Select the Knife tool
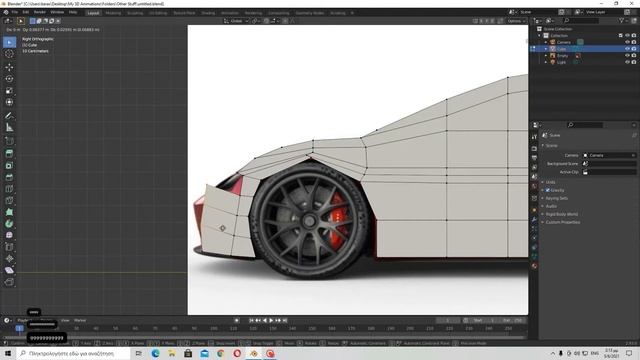640x360 pixels. click(9, 200)
